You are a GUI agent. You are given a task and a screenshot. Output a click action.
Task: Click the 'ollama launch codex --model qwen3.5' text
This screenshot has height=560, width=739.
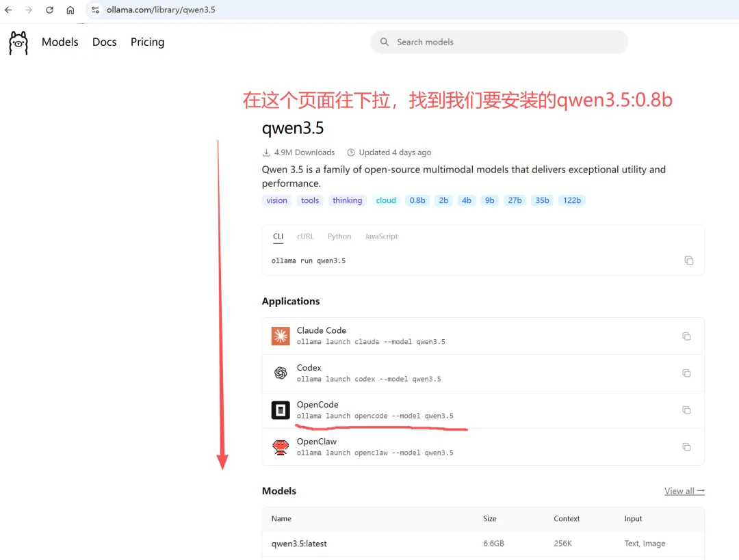tap(369, 379)
